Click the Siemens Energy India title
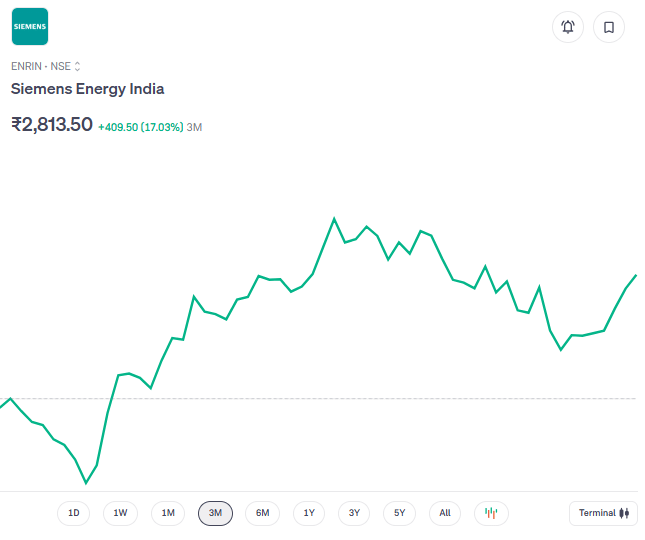This screenshot has height=540, width=645. click(87, 89)
